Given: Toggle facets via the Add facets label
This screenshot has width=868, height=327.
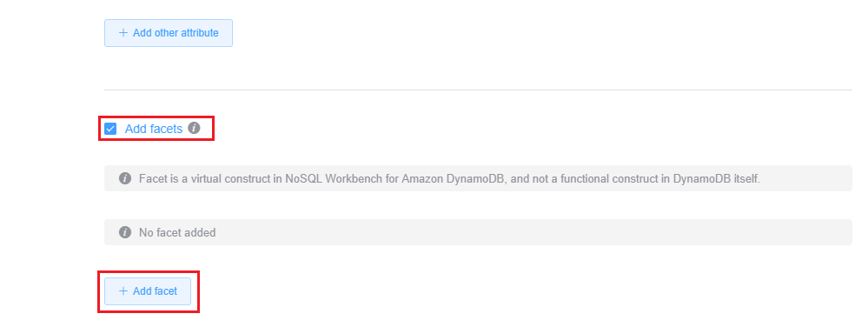Looking at the screenshot, I should pyautogui.click(x=153, y=129).
